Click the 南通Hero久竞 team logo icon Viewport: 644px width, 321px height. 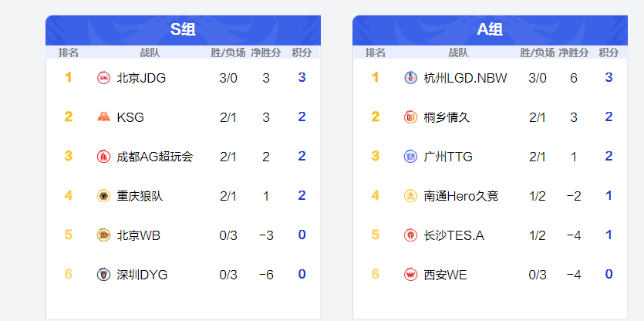coord(410,196)
